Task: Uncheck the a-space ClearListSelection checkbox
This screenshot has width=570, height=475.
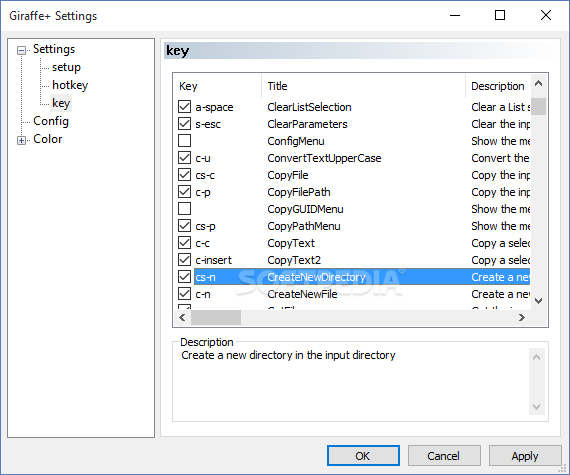Action: [x=184, y=106]
